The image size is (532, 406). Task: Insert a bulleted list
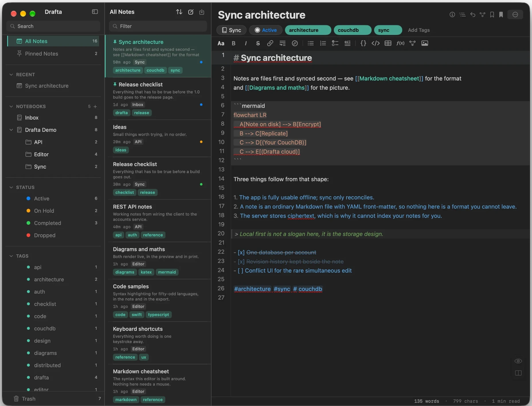(311, 43)
